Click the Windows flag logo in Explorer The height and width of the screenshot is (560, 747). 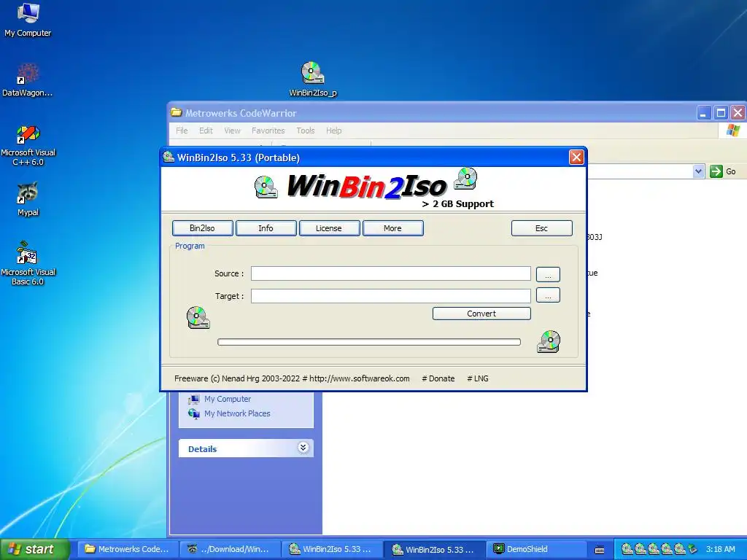click(x=732, y=131)
